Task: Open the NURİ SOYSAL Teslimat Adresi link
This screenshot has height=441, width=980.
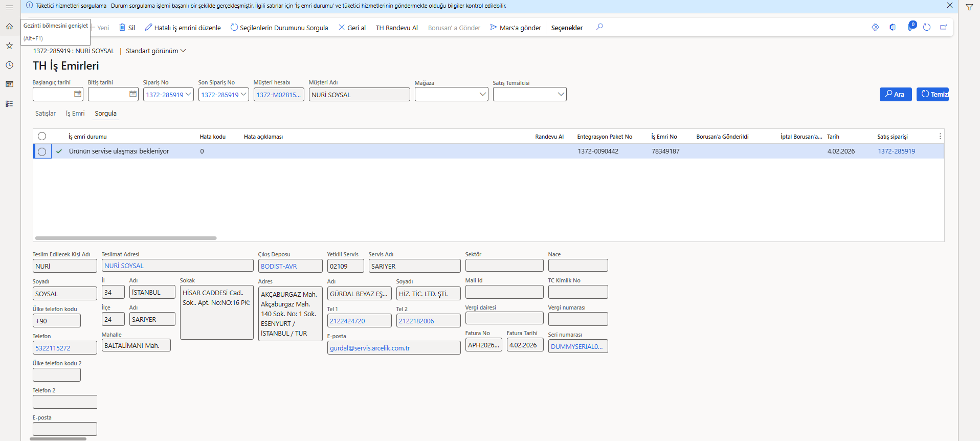Action: point(124,266)
